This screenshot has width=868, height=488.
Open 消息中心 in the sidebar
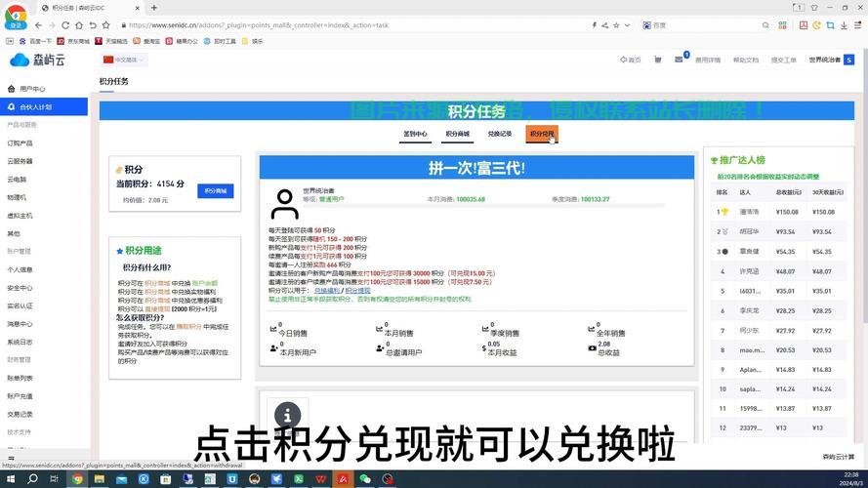pos(20,324)
